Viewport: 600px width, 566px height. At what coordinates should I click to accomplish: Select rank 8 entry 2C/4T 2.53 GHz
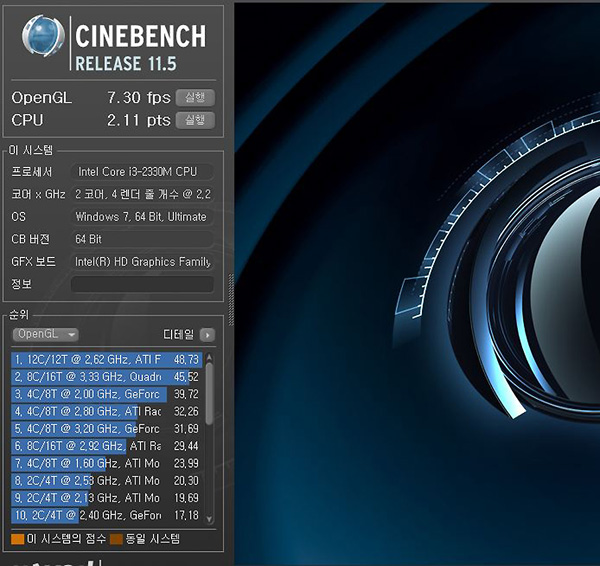[x=107, y=481]
